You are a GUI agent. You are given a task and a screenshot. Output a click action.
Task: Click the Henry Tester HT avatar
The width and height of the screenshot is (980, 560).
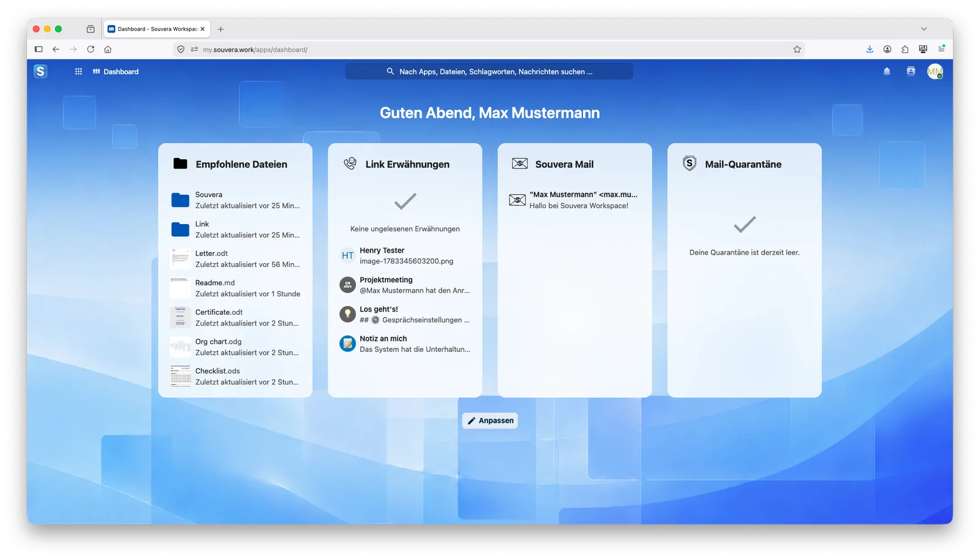(347, 256)
